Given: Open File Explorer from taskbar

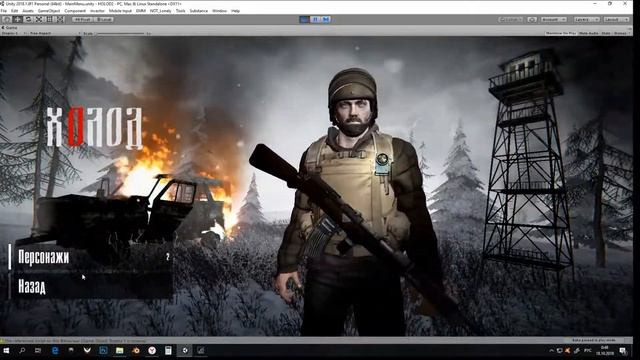Looking at the screenshot, I should coord(120,351).
